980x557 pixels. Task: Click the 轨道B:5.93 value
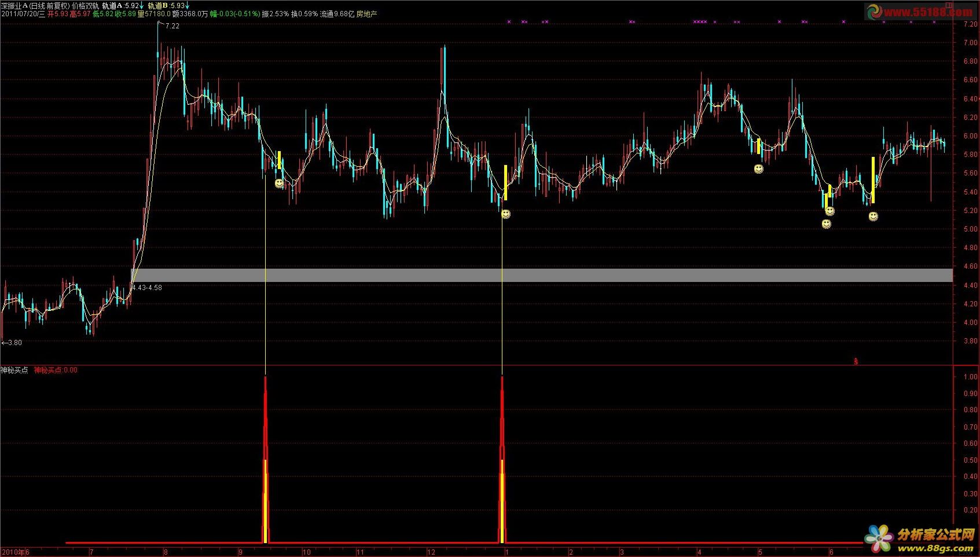(166, 5)
